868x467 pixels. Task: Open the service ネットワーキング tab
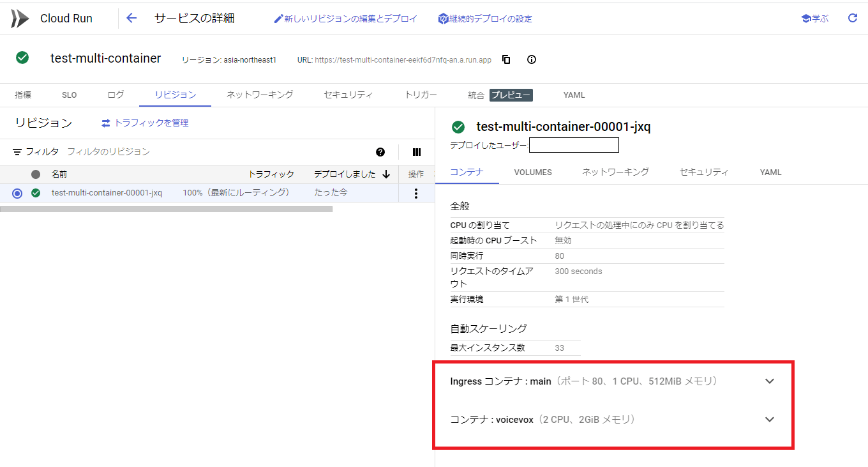click(x=260, y=95)
